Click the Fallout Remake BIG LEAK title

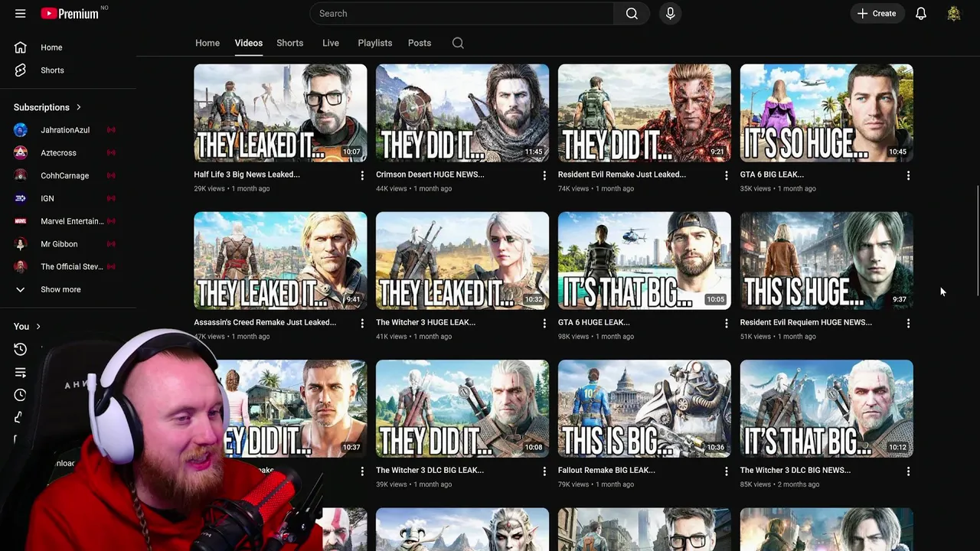click(606, 470)
